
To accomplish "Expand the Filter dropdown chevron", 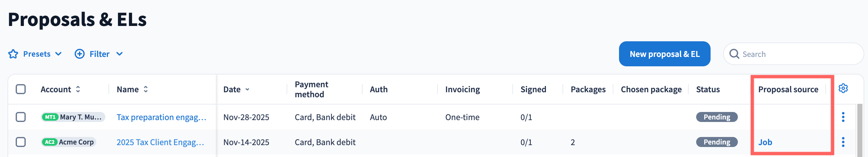I will point(119,54).
